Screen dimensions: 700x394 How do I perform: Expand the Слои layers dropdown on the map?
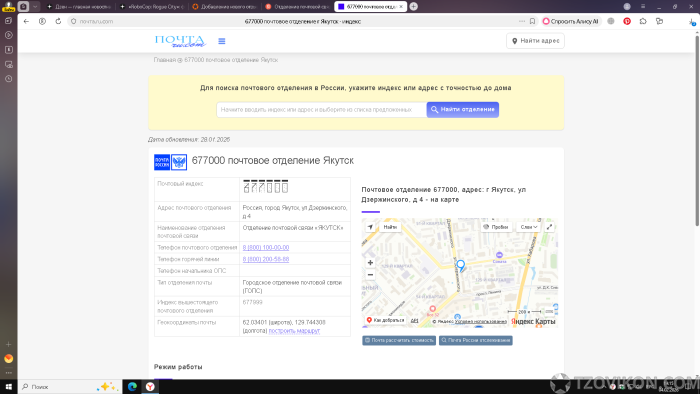(529, 227)
